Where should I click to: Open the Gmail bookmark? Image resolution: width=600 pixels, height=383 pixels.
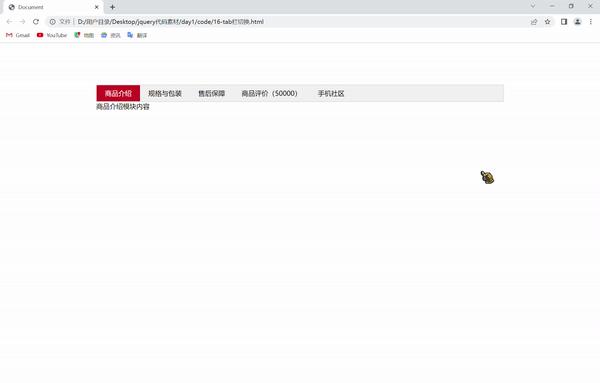[x=18, y=35]
